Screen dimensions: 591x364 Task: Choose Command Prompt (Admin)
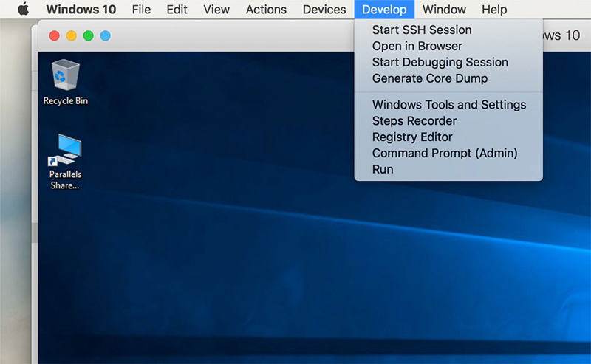(x=448, y=153)
